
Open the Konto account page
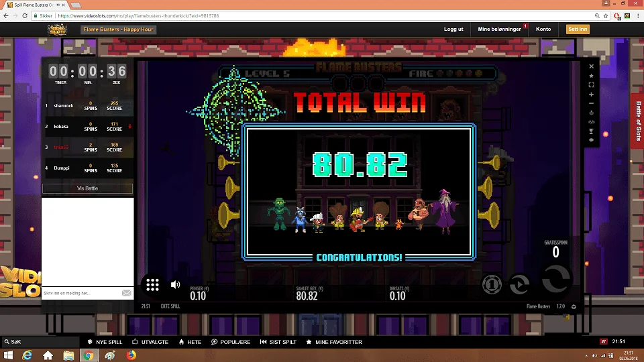[x=543, y=29]
